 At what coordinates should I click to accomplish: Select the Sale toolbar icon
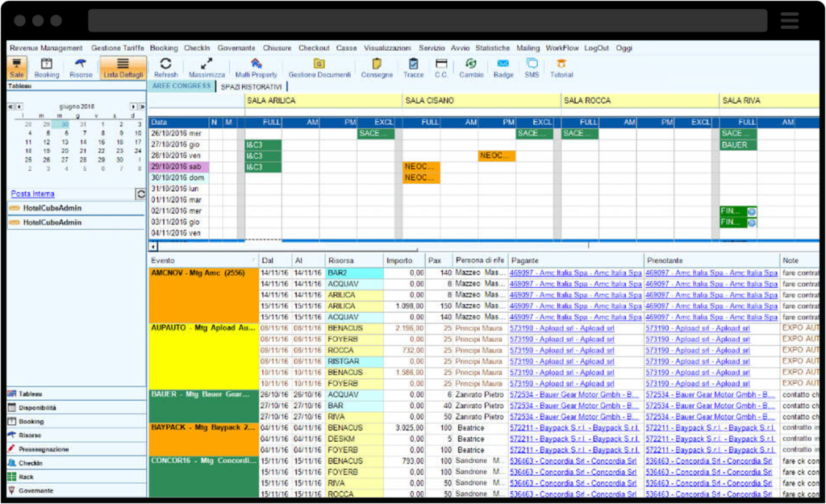17,68
